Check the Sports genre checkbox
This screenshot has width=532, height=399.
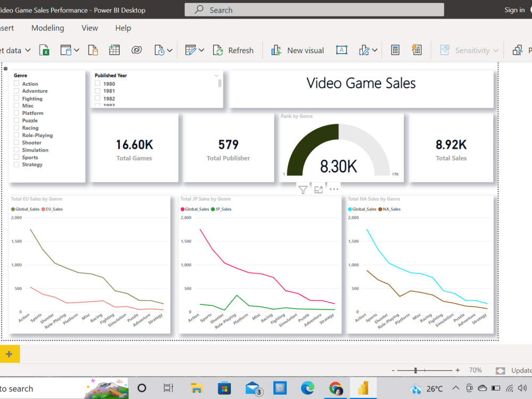click(16, 157)
